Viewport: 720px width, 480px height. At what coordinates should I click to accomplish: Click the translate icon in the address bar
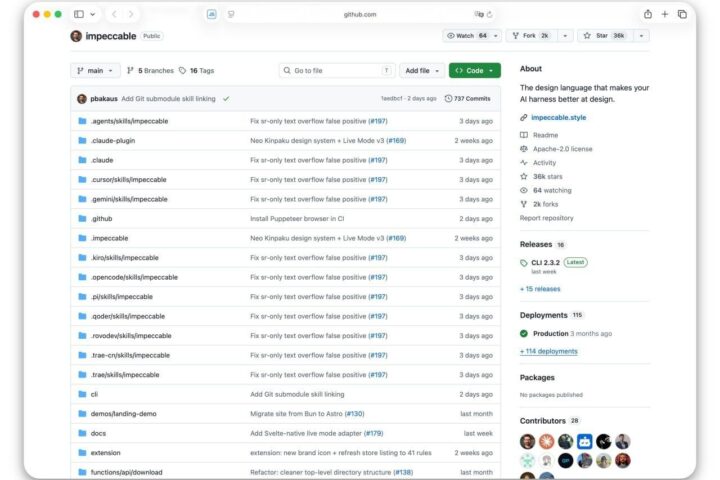pyautogui.click(x=479, y=14)
